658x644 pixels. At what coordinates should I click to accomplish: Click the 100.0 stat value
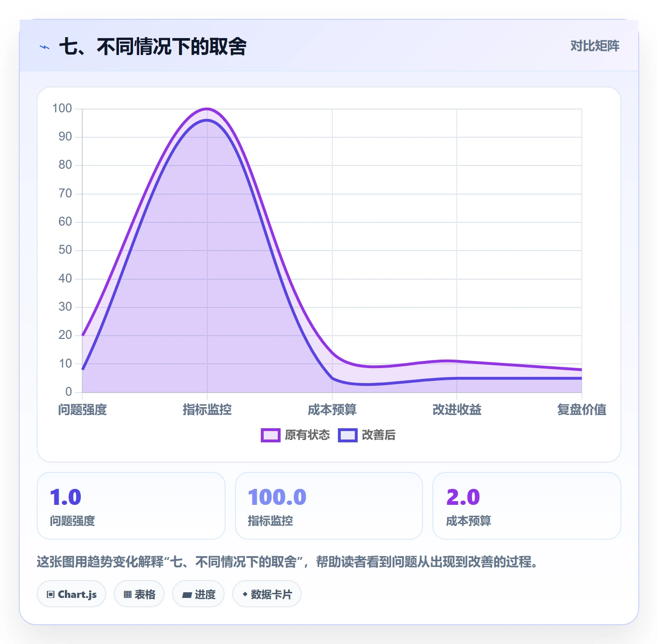(x=277, y=497)
